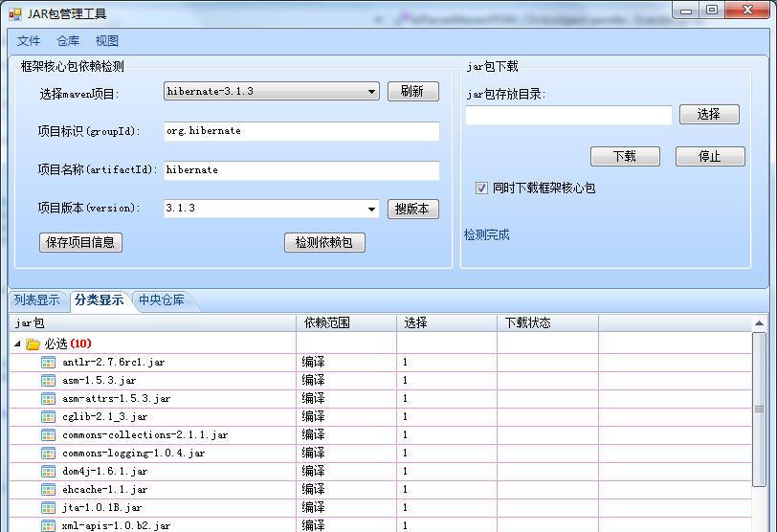The image size is (777, 532).
Task: Open the 选择maven项目 dropdown arrow
Action: [371, 92]
